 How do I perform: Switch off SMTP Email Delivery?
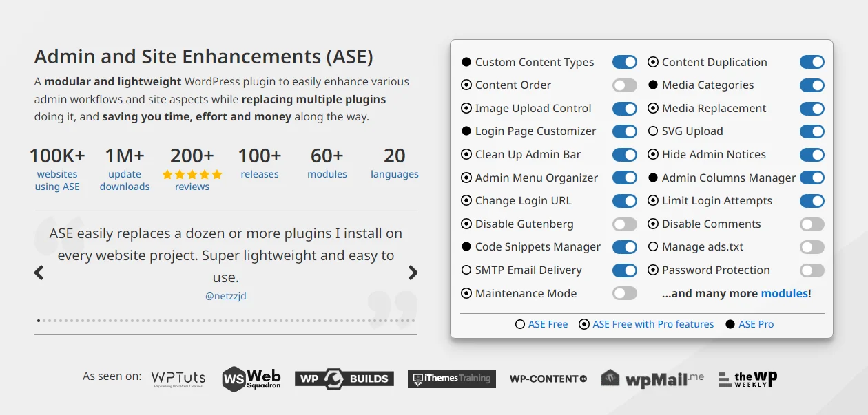[625, 270]
